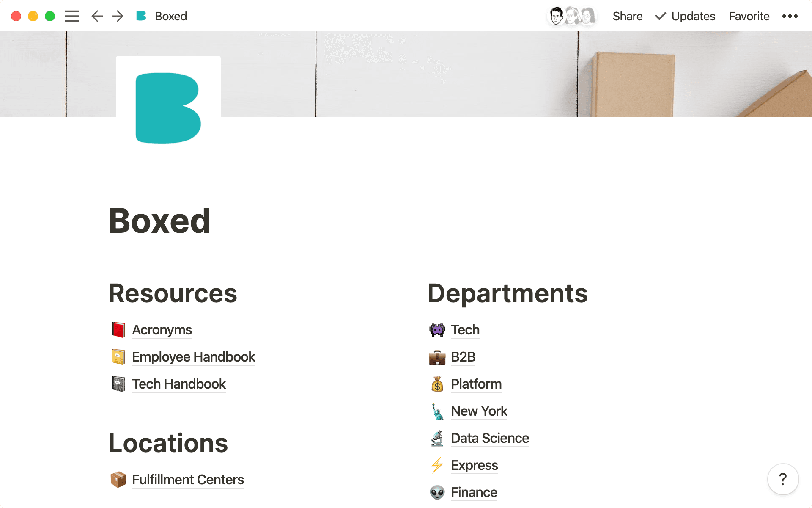Open the Fulfillment Centers page
The height and width of the screenshot is (508, 812).
(x=188, y=480)
